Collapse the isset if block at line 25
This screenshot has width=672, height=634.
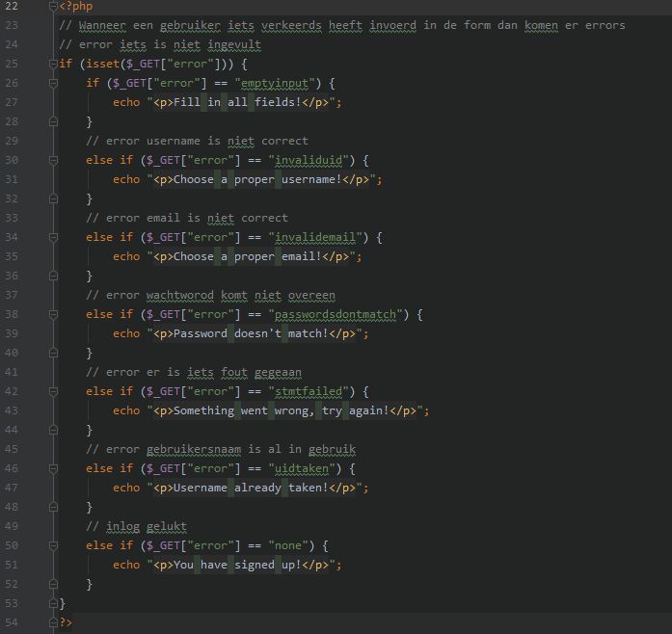(x=53, y=65)
